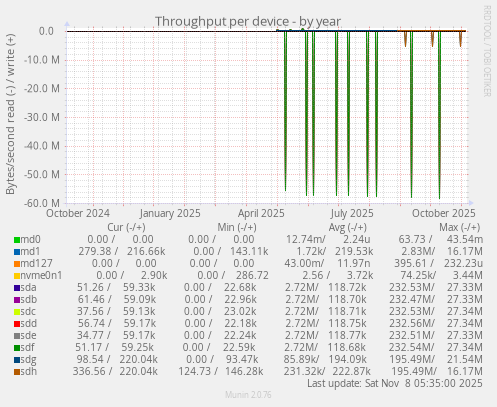Viewport: 497px width, 407px height.
Task: Click the 'October 2025' x-axis label
Action: coord(444,213)
